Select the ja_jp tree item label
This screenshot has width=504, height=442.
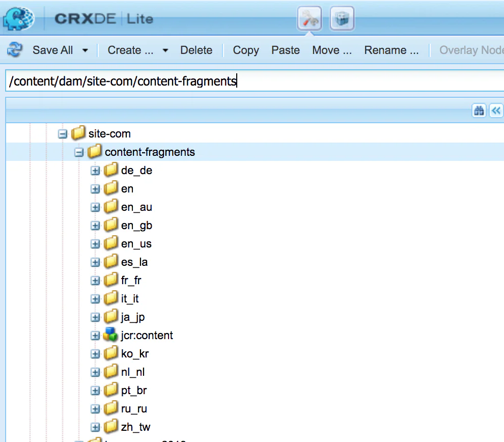tap(133, 317)
